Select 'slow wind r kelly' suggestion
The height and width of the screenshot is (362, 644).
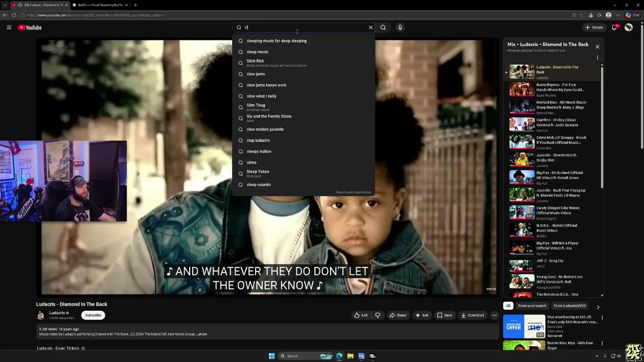click(303, 96)
